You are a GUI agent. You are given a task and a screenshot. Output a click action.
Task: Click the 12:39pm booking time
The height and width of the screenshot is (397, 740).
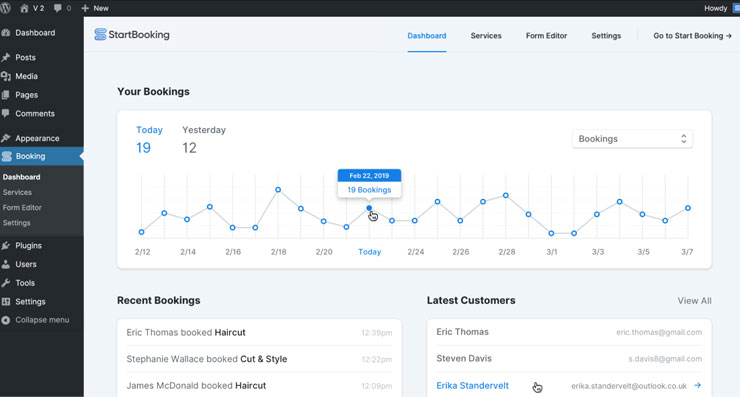click(x=377, y=333)
